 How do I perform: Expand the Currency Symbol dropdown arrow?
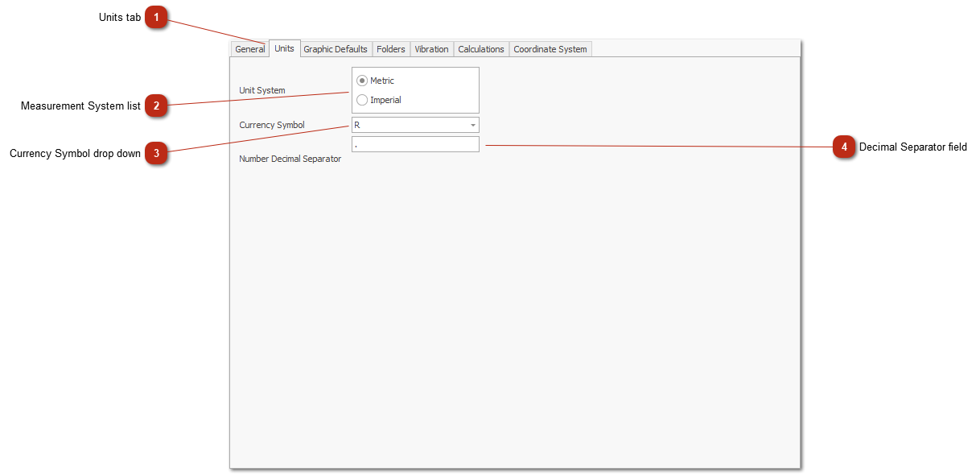[x=472, y=126]
